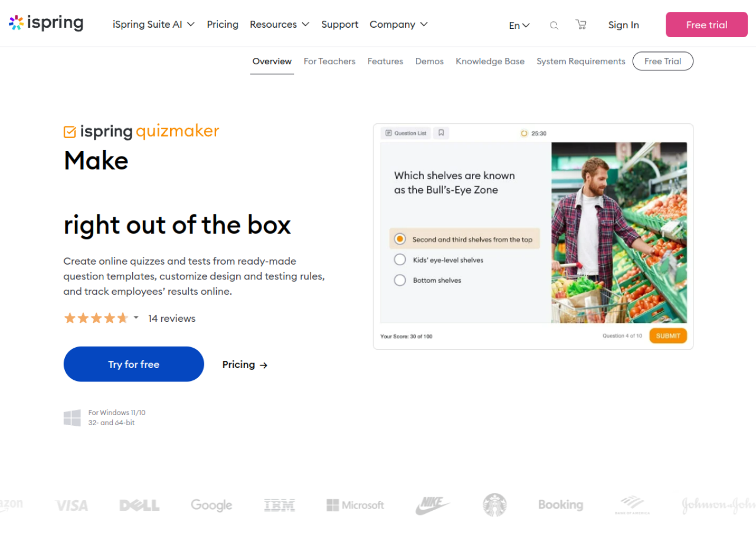
Task: Click the five-star rating icons
Action: (96, 318)
